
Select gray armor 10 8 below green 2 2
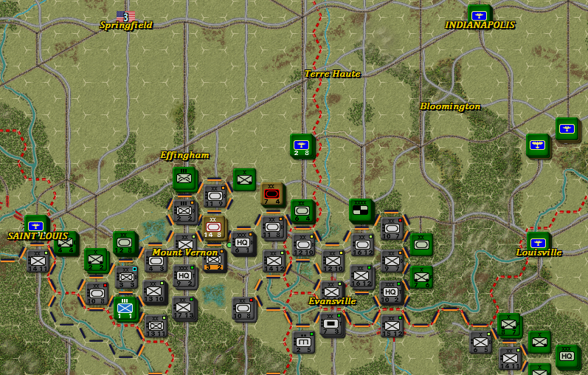tap(97, 294)
